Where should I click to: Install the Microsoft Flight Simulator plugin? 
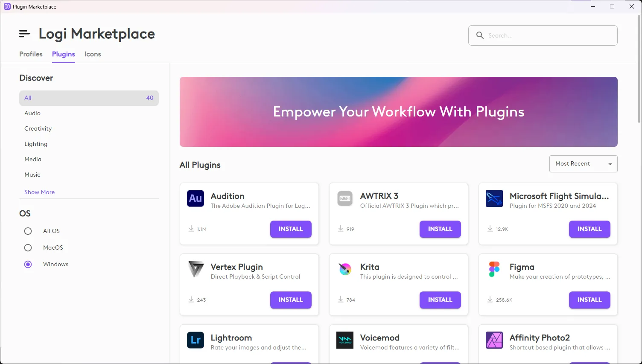click(589, 229)
